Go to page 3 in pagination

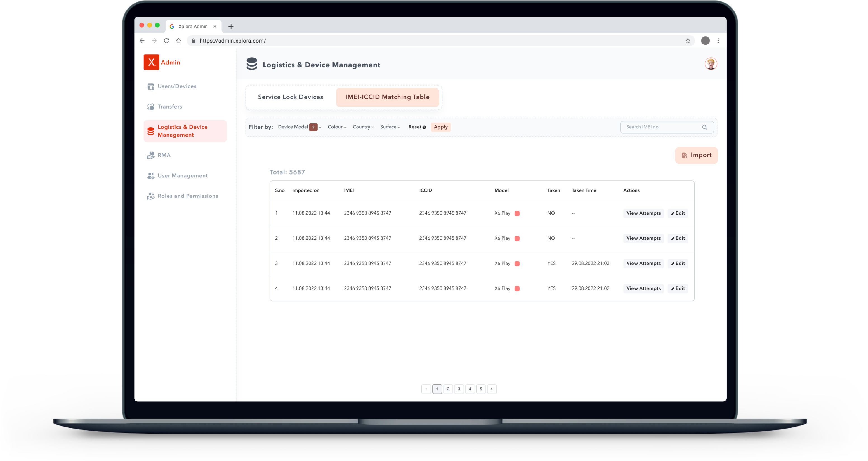click(x=459, y=389)
